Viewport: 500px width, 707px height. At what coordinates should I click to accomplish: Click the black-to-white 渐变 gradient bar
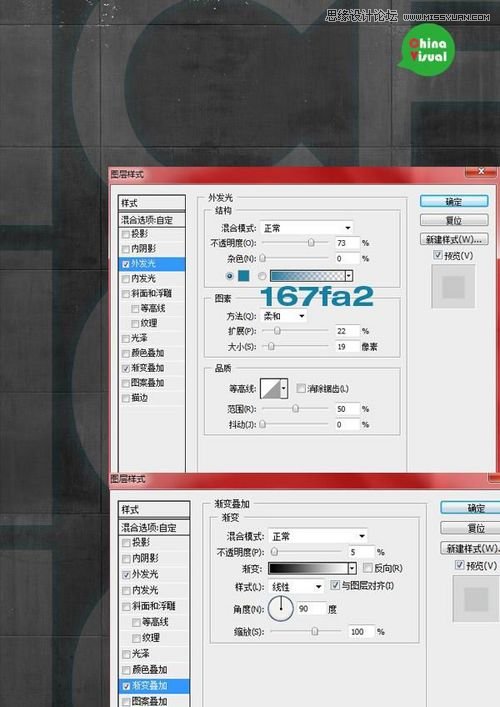pos(308,568)
